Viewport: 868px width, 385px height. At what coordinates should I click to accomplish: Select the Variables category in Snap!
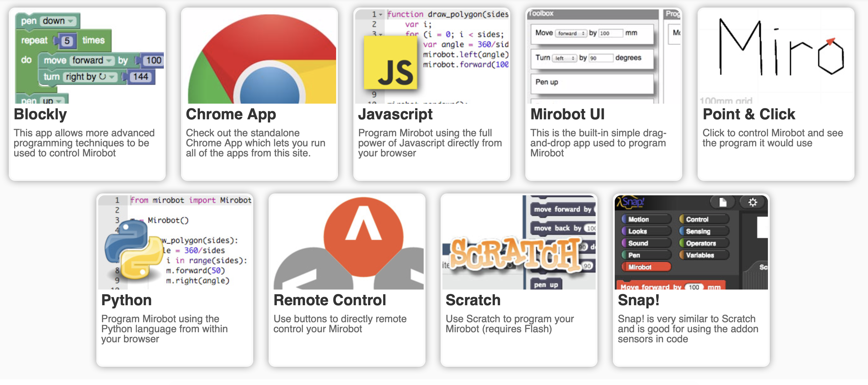[705, 256]
